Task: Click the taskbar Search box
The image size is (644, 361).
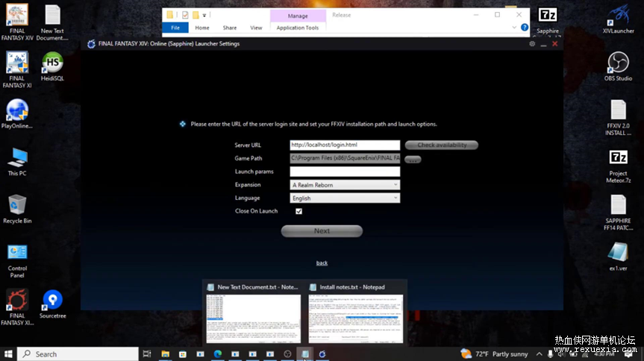Action: (78, 354)
